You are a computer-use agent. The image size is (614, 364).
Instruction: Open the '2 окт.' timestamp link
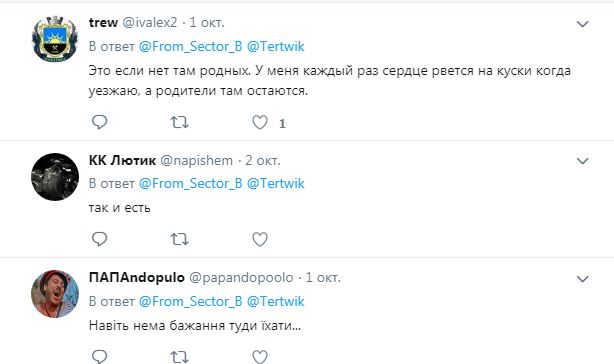tap(263, 160)
